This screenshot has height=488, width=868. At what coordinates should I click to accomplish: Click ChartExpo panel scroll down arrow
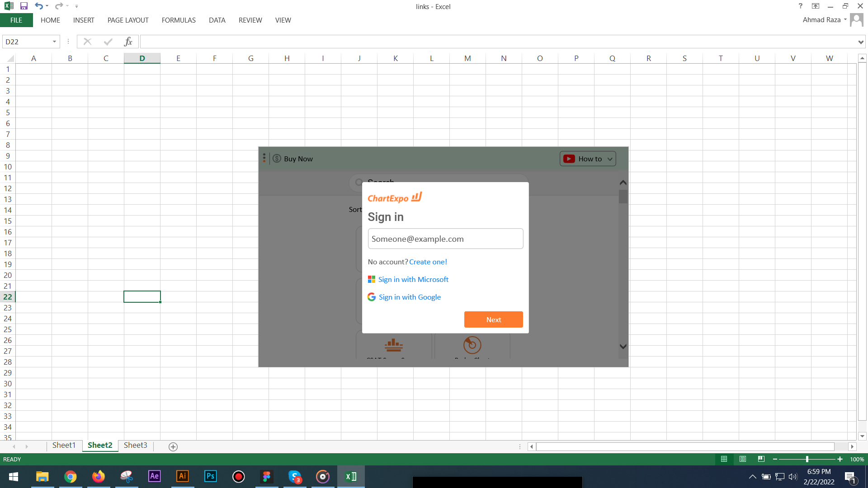[x=623, y=347]
